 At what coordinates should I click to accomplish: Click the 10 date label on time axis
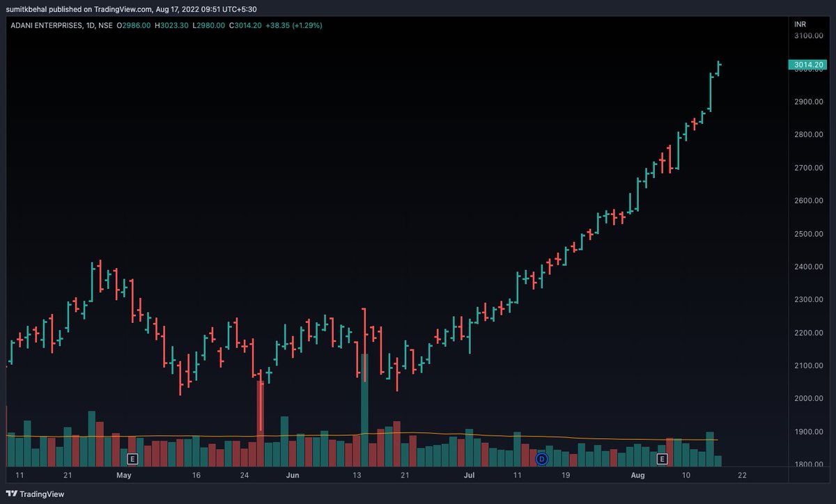click(x=686, y=475)
